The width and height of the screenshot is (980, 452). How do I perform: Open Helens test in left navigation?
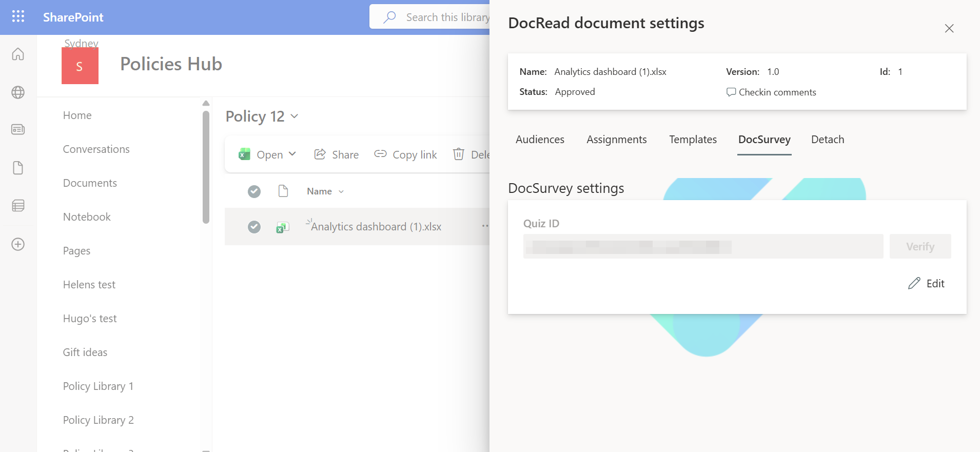(89, 285)
